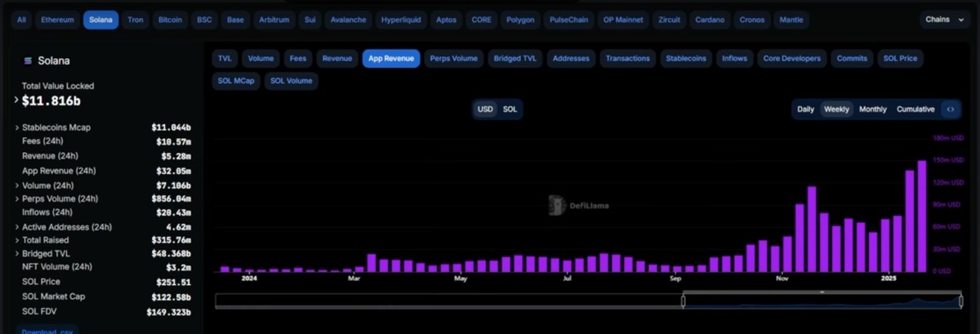Click the SOL Price value $251.51

[x=174, y=283]
